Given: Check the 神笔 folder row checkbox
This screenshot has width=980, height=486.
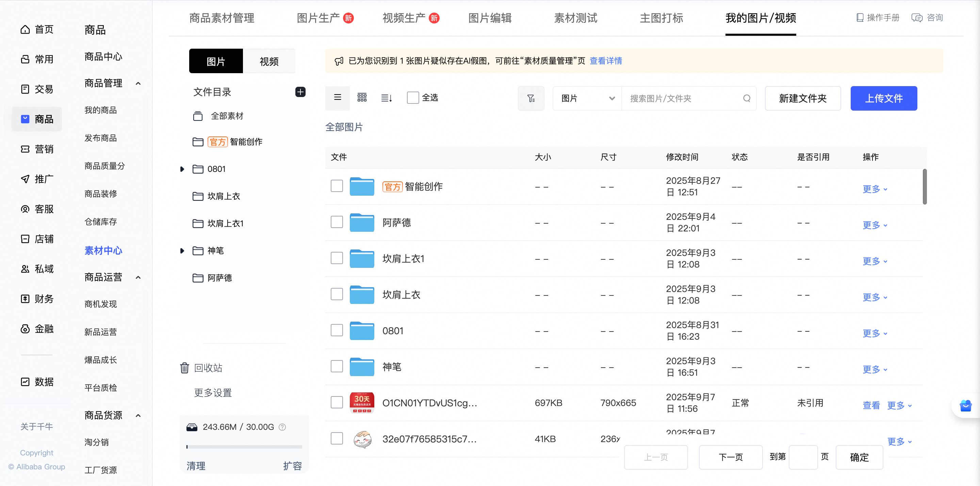Looking at the screenshot, I should 337,366.
